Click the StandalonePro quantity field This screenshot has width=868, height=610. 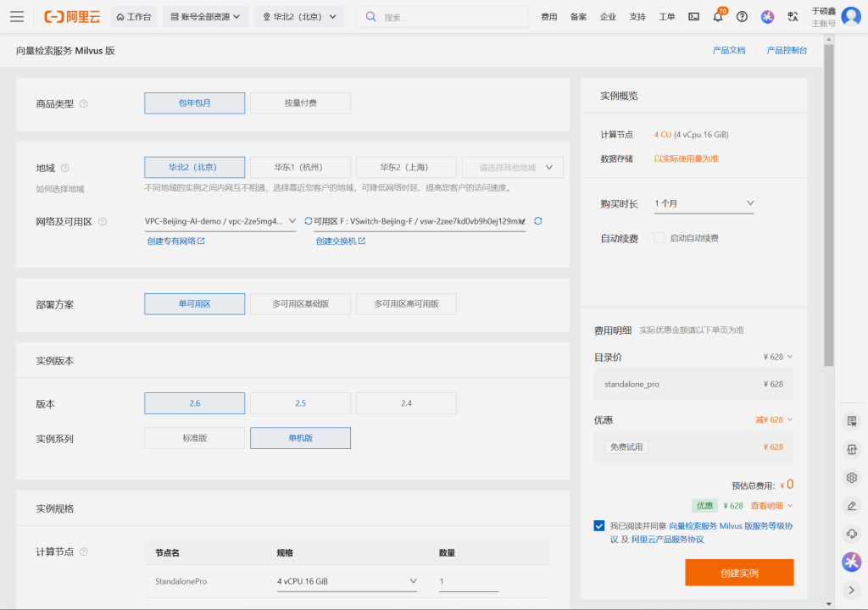click(x=469, y=581)
